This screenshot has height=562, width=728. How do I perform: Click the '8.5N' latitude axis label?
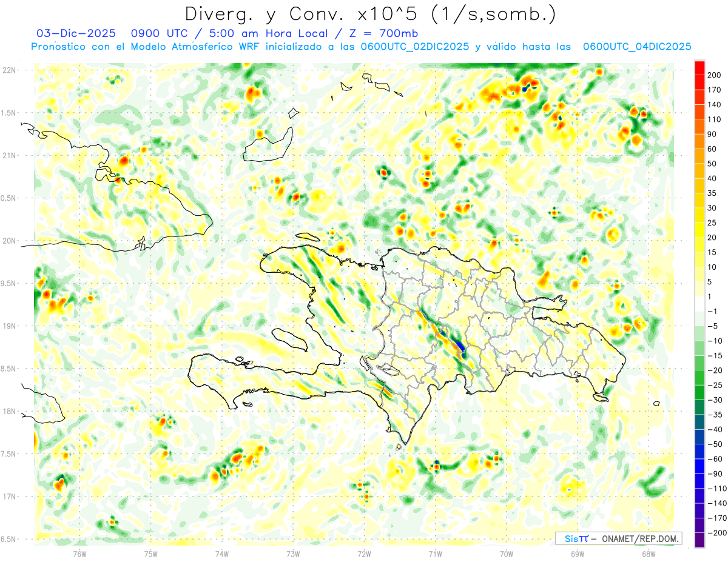8,369
